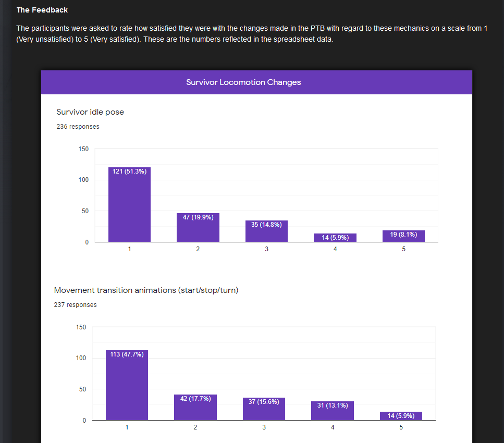Click the Movement transition animations chart title
504x443 pixels.
pyautogui.click(x=146, y=290)
